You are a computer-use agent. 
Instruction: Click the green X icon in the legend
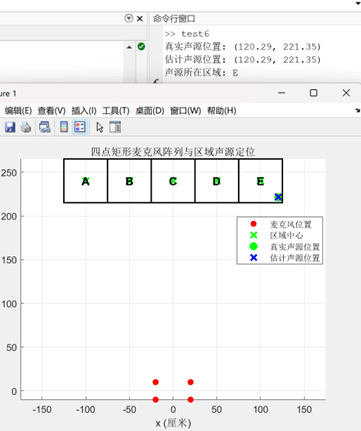(253, 235)
